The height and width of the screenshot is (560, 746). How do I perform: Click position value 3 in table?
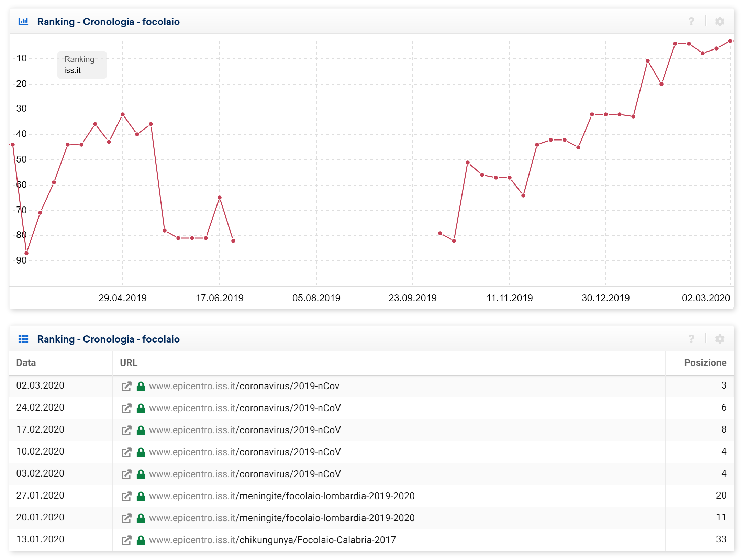724,385
